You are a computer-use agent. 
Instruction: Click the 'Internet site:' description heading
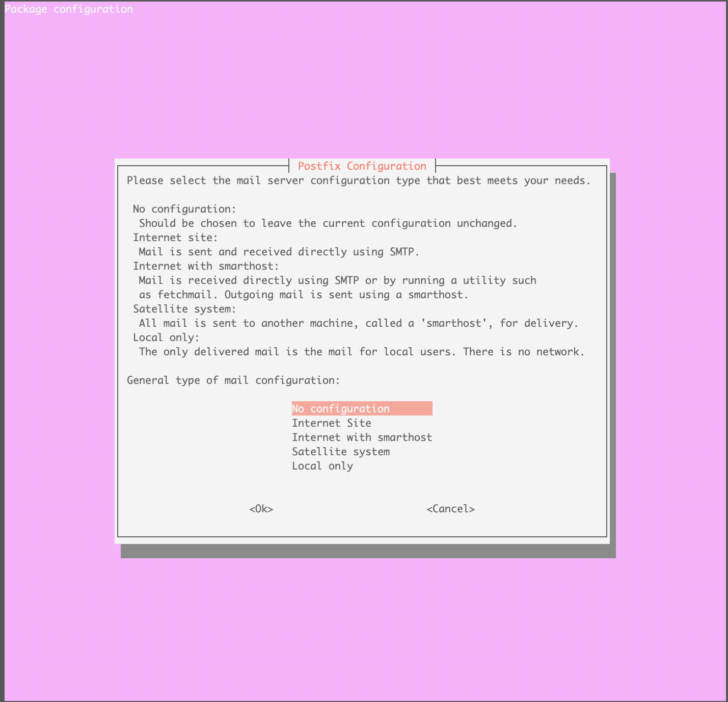pyautogui.click(x=176, y=238)
